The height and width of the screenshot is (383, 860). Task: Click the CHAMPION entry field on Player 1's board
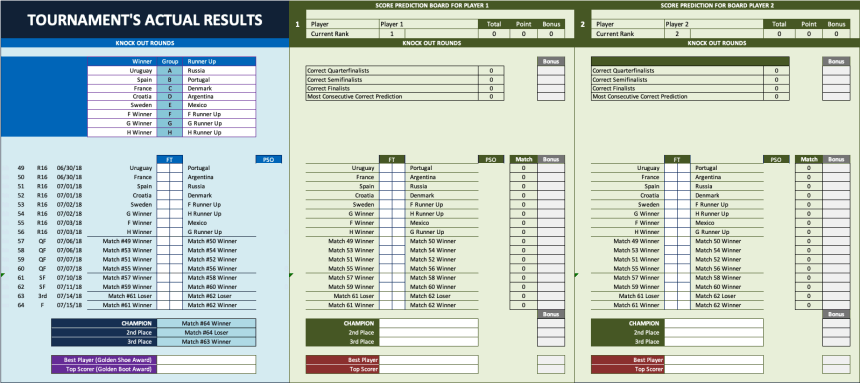[x=428, y=324]
